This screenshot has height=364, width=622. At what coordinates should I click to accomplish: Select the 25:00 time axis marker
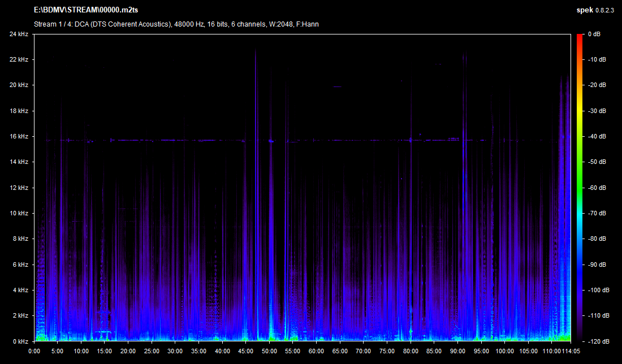(x=152, y=350)
